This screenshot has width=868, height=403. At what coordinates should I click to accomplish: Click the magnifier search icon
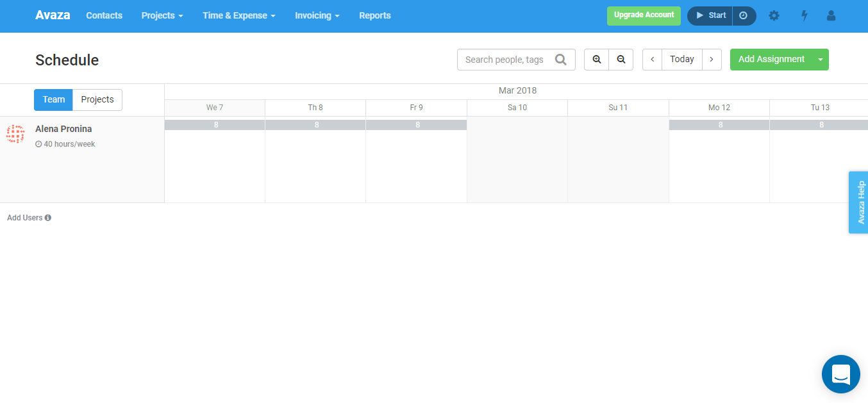coord(561,60)
